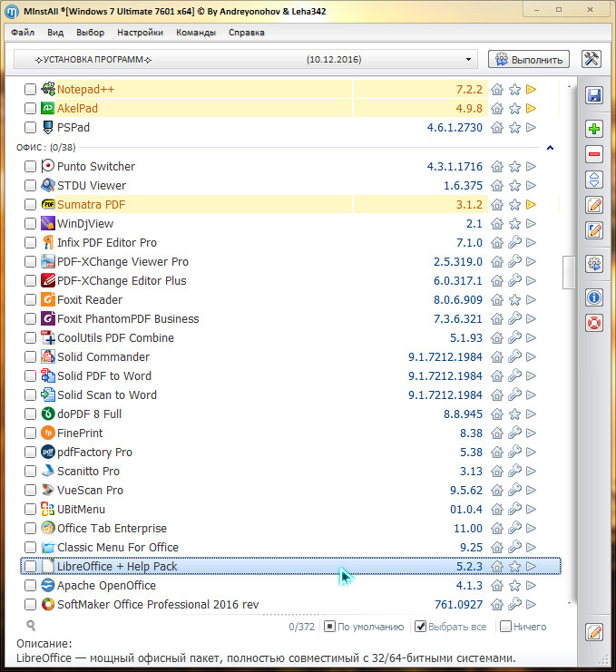The width and height of the screenshot is (616, 672).
Task: Open the Справка menu
Action: pyautogui.click(x=246, y=32)
